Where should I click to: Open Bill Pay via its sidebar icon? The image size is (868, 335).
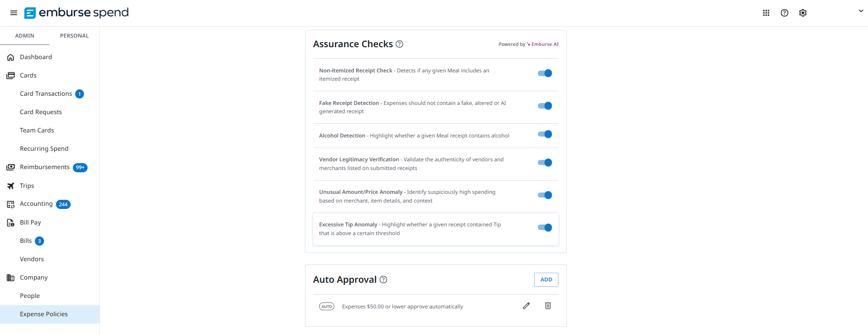pos(11,223)
